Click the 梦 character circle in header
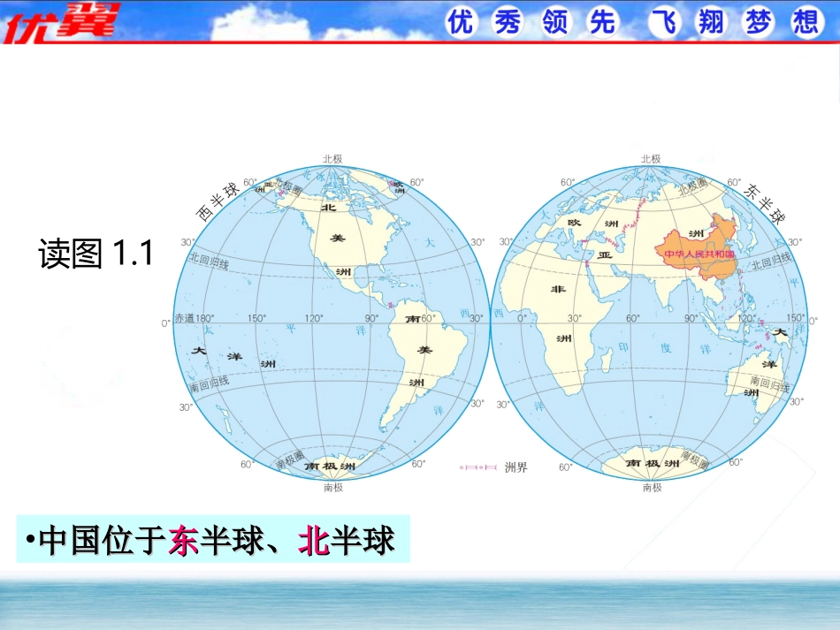840x630 pixels. 759,22
